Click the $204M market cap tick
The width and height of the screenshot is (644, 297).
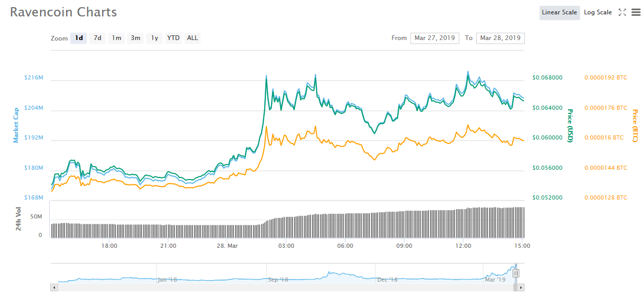(x=33, y=108)
